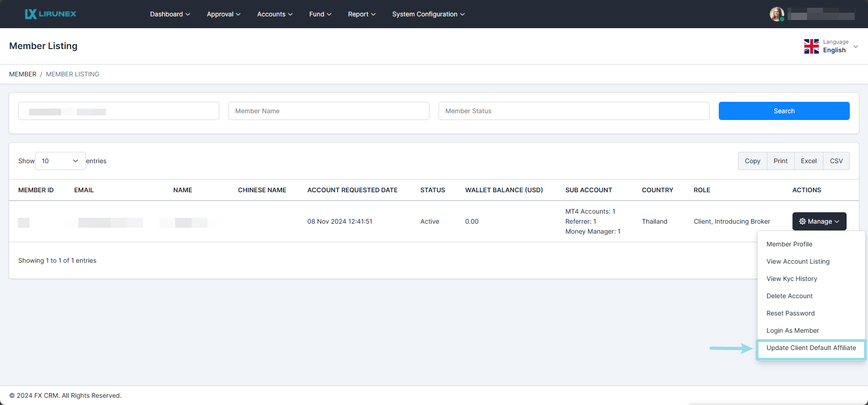Open the Accounts navigation menu
868x405 pixels.
(x=274, y=14)
